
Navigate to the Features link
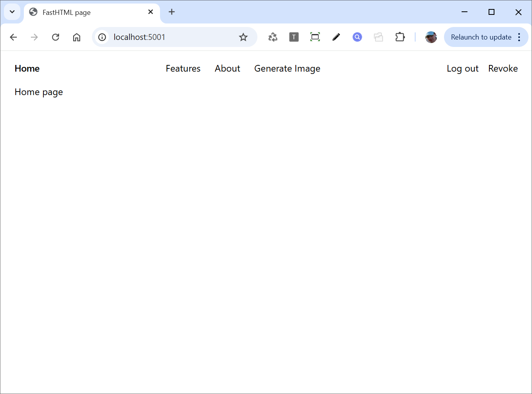(183, 68)
